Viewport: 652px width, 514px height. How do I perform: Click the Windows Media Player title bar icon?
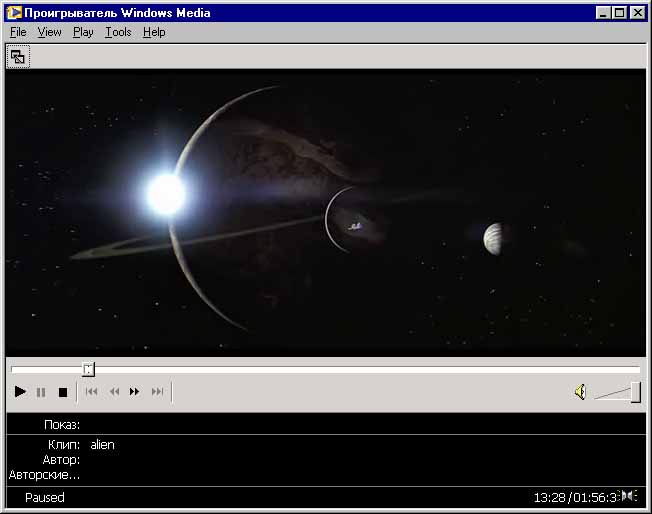pyautogui.click(x=14, y=13)
